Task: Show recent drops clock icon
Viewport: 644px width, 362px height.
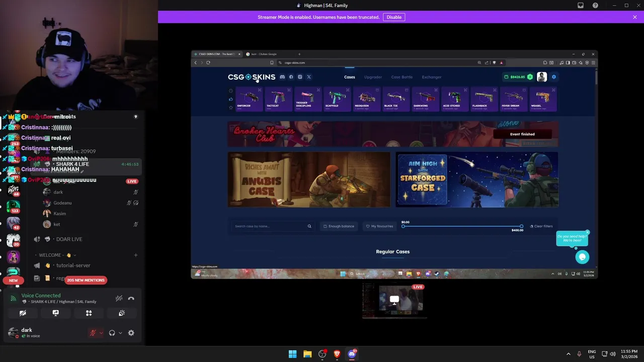Action: pos(231,91)
